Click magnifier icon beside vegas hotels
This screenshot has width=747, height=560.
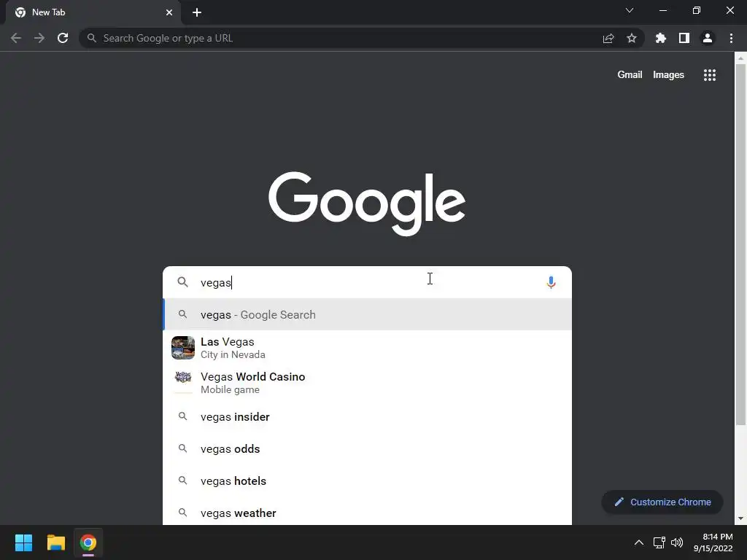[x=182, y=480]
